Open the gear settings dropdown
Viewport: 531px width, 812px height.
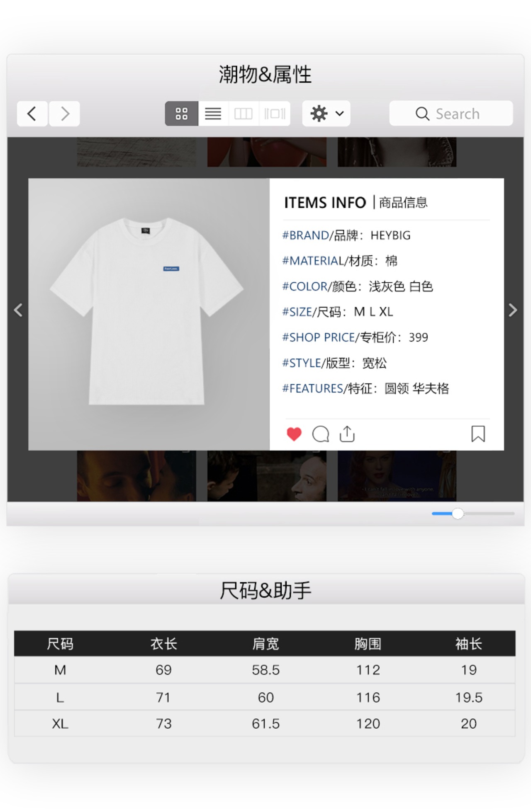(326, 114)
